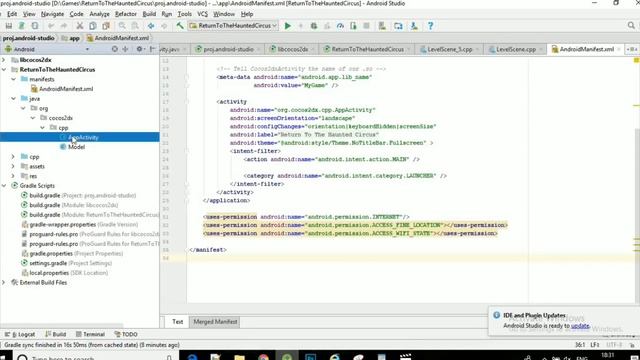Open the Refactor menu
The image size is (640, 360).
pyautogui.click(x=126, y=14)
